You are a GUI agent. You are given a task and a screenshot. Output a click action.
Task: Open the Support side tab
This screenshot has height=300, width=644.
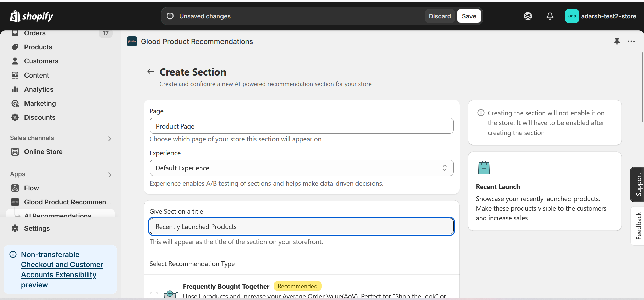coord(638,184)
